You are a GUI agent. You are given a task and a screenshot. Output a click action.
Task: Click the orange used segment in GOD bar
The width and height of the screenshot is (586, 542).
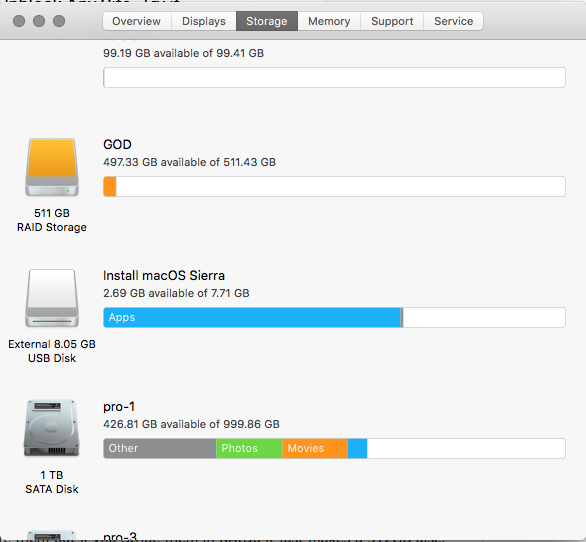click(110, 187)
